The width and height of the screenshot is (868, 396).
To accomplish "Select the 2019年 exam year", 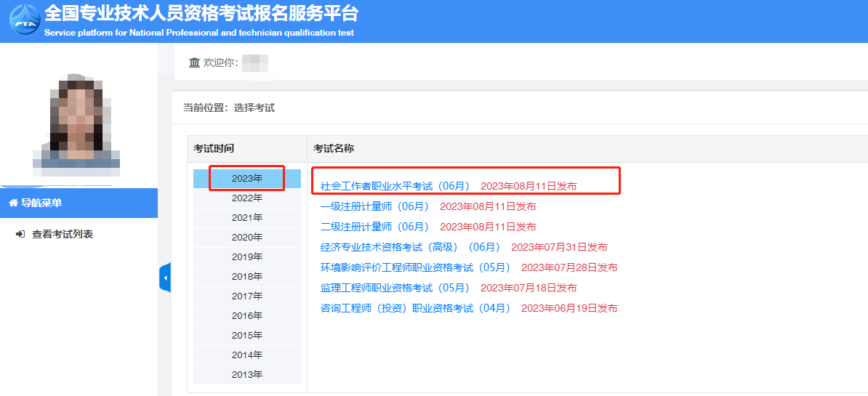I will 247,257.
